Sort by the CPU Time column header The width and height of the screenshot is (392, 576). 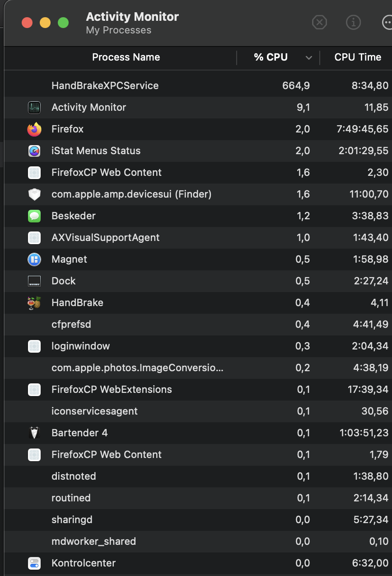tap(358, 57)
